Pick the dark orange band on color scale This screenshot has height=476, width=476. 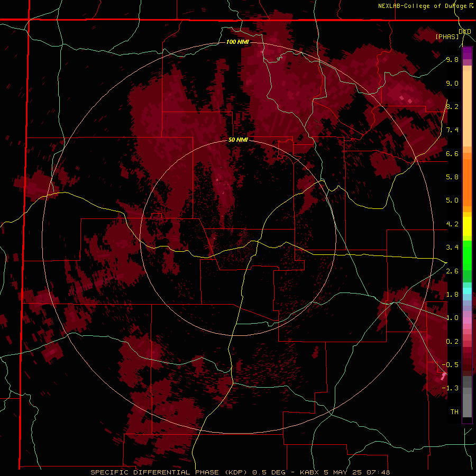tap(467, 183)
